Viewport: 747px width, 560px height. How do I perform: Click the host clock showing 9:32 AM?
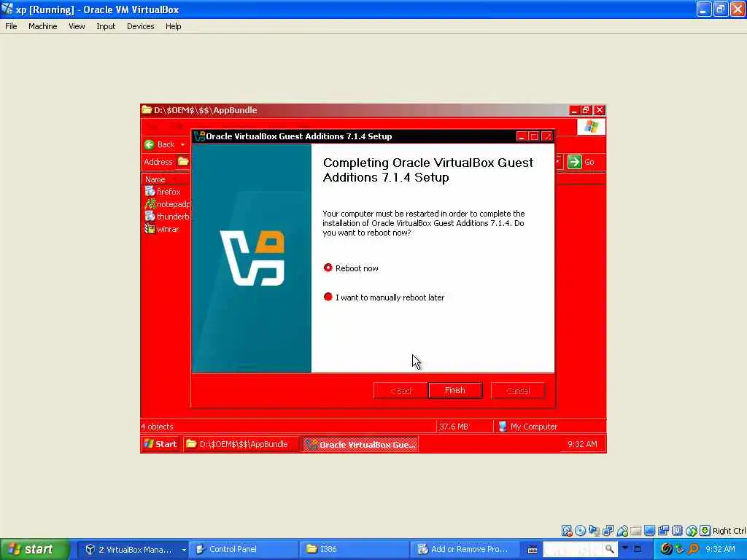tap(720, 550)
